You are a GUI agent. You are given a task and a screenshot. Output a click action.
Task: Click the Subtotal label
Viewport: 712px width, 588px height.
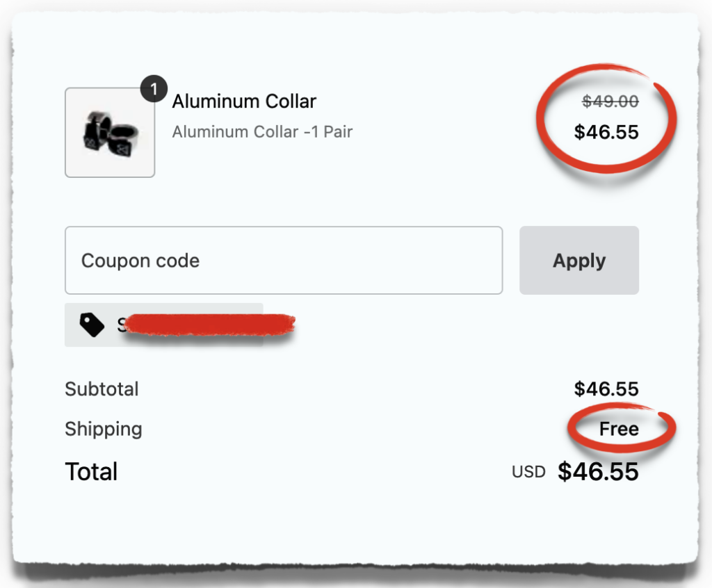[102, 389]
